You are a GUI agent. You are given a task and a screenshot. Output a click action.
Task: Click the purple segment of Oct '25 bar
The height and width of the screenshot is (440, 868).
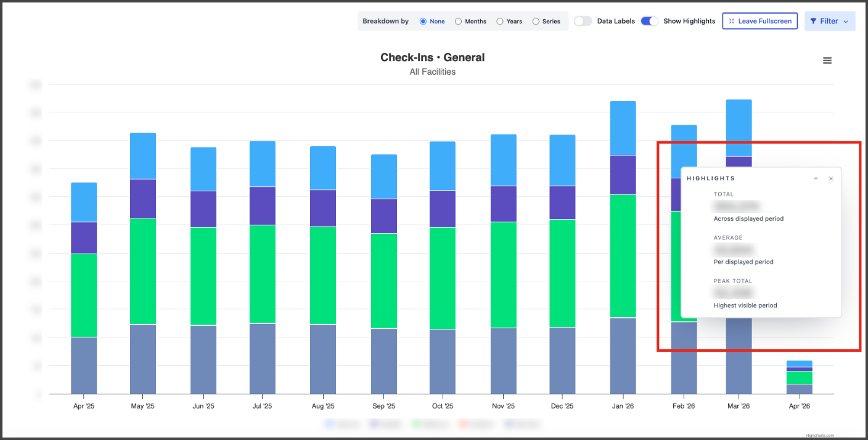pyautogui.click(x=442, y=209)
